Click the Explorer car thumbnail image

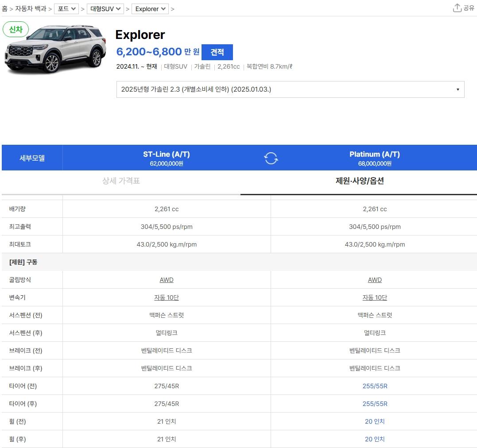pyautogui.click(x=55, y=49)
